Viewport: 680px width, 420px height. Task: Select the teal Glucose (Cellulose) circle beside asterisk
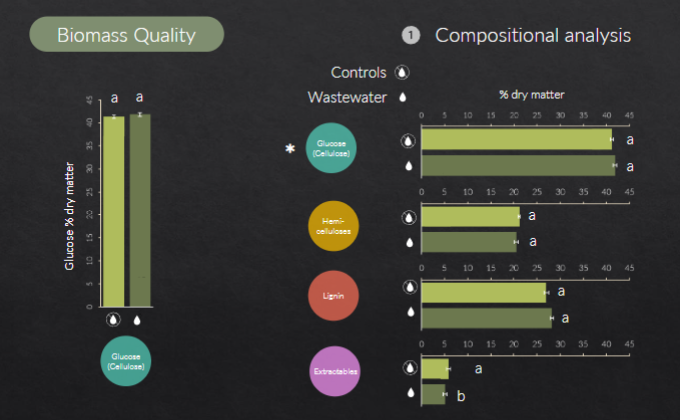pyautogui.click(x=331, y=148)
